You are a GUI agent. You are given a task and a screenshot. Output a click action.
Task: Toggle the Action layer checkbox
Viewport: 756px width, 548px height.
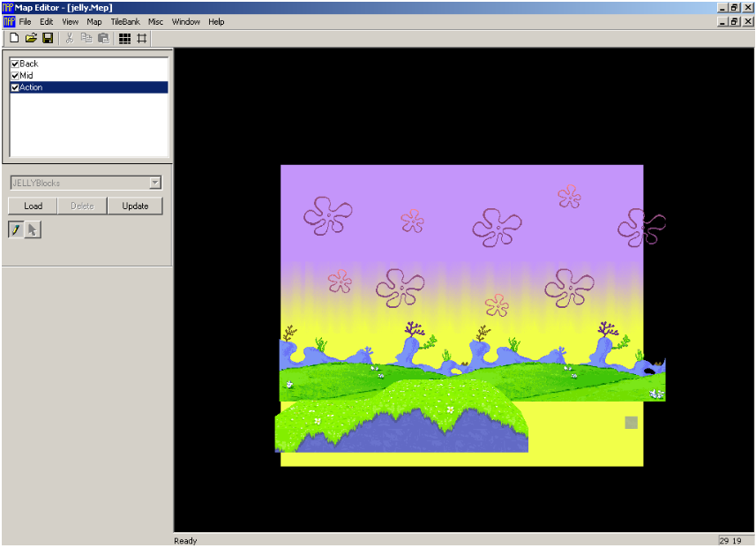point(15,87)
